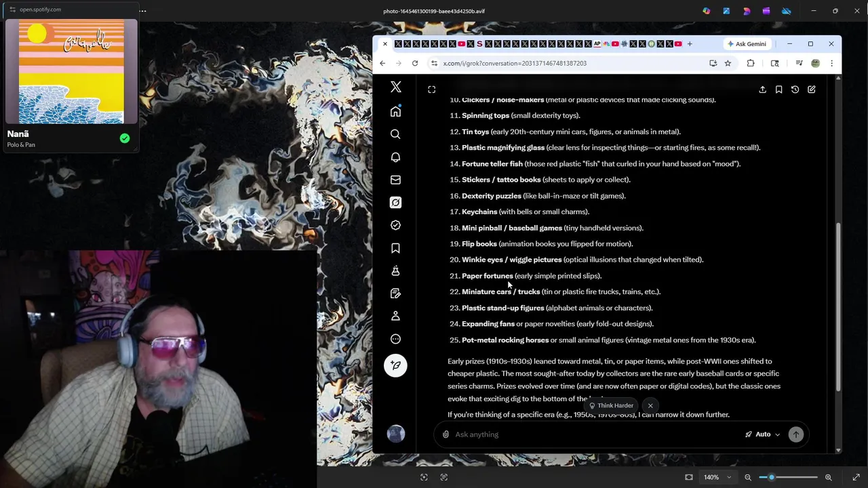Image resolution: width=868 pixels, height=488 pixels.
Task: Switch to the red S tab
Action: click(x=479, y=44)
